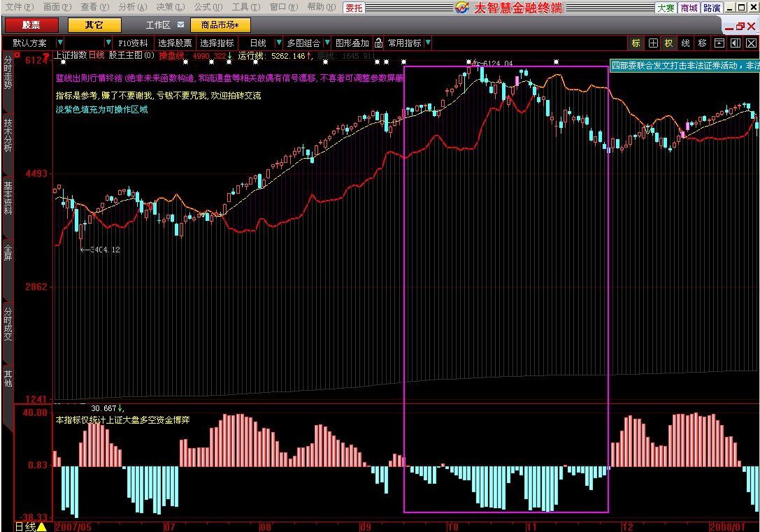
Task: Click the red 股票 button
Action: click(x=31, y=25)
